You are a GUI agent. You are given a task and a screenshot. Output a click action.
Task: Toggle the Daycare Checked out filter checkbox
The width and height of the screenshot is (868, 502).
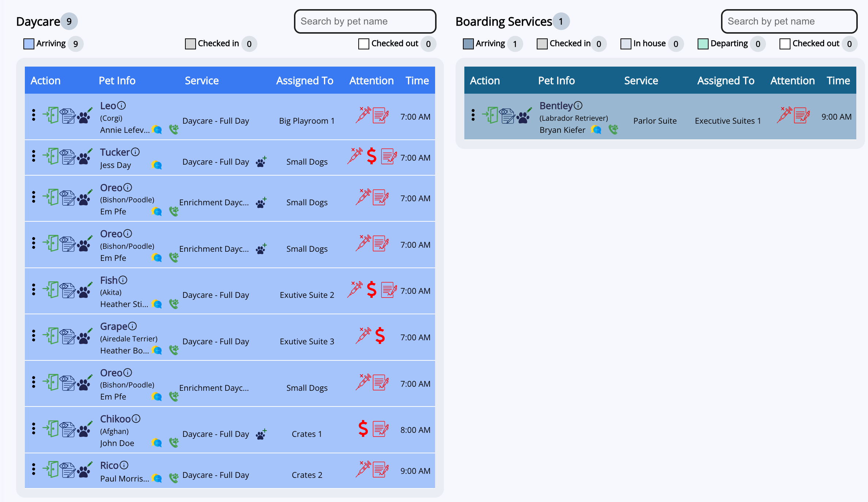point(364,44)
